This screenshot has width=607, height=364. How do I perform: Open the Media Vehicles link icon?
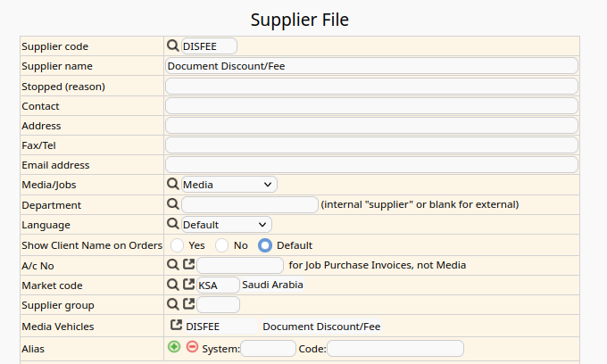click(177, 326)
